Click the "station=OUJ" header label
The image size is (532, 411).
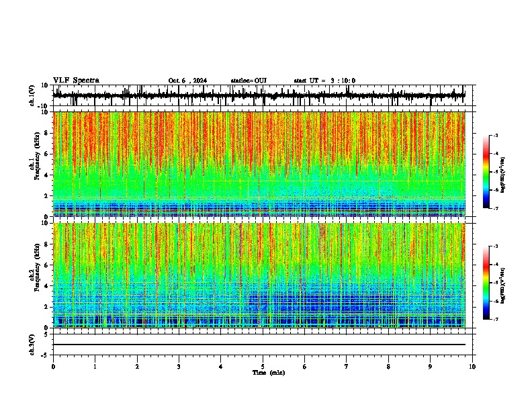point(249,81)
